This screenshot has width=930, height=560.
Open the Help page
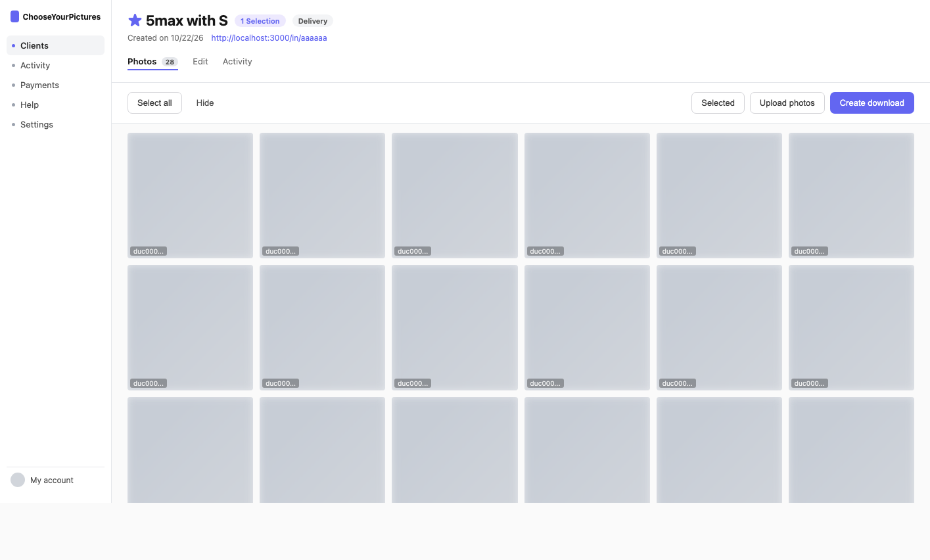pyautogui.click(x=55, y=105)
